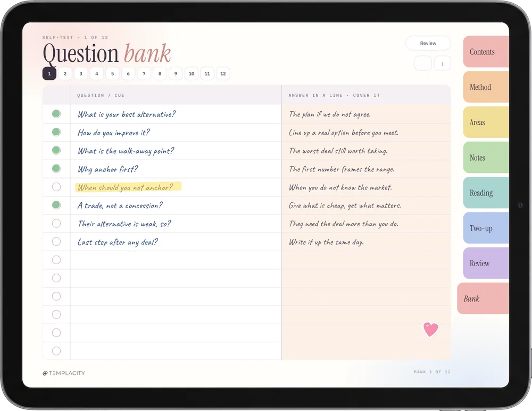
Task: Open the Notes side tab
Action: click(x=486, y=158)
